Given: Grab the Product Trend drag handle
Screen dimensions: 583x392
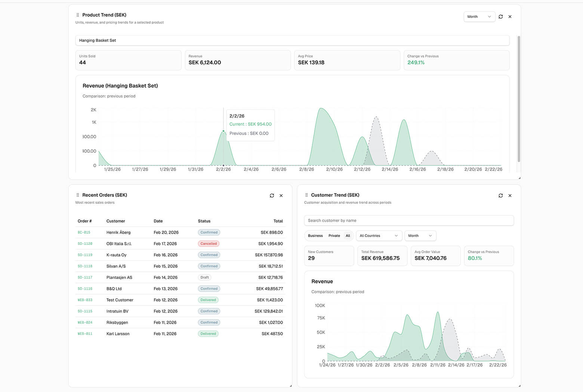Looking at the screenshot, I should (x=78, y=15).
